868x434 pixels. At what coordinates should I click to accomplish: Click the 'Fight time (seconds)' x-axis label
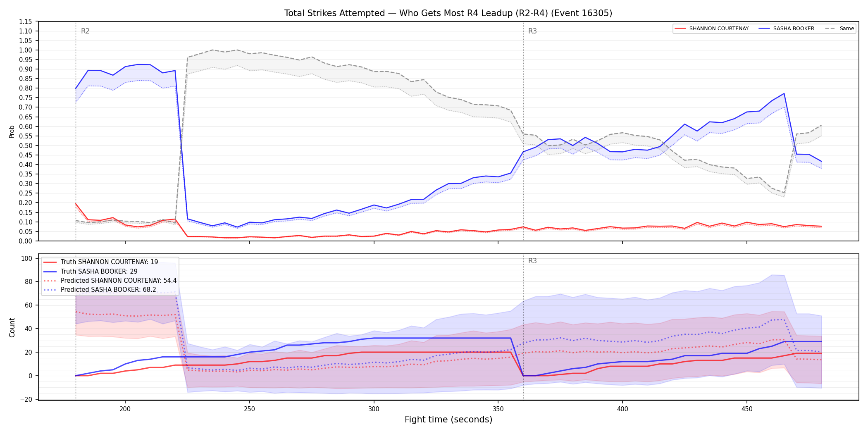coord(448,420)
